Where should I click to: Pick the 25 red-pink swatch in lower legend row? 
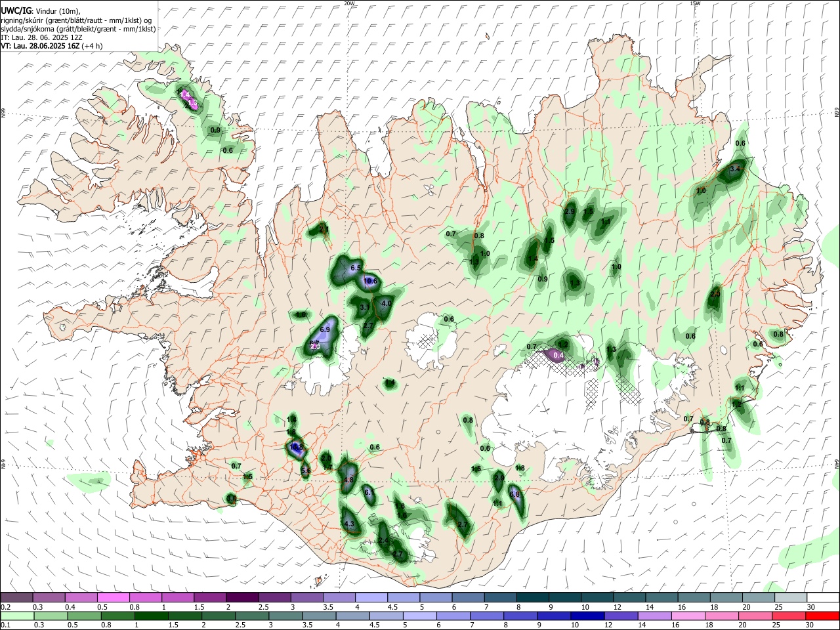click(x=790, y=616)
